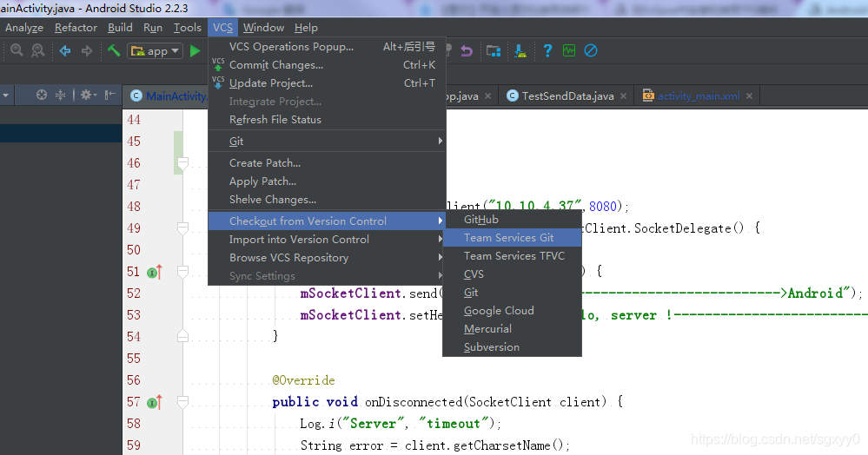Navigate forward with the right arrow icon

[87, 51]
